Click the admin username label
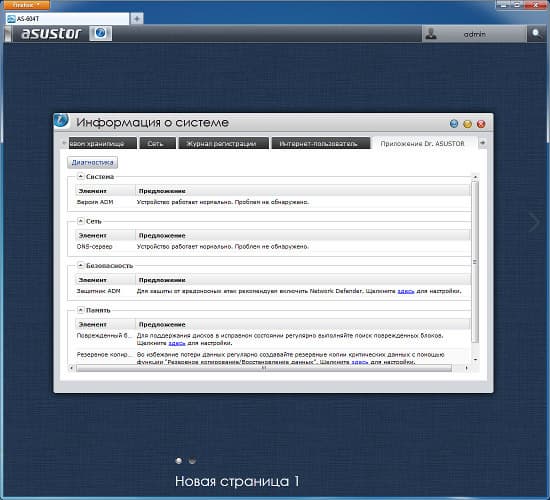Screen dimensions: 550x500 click(475, 34)
